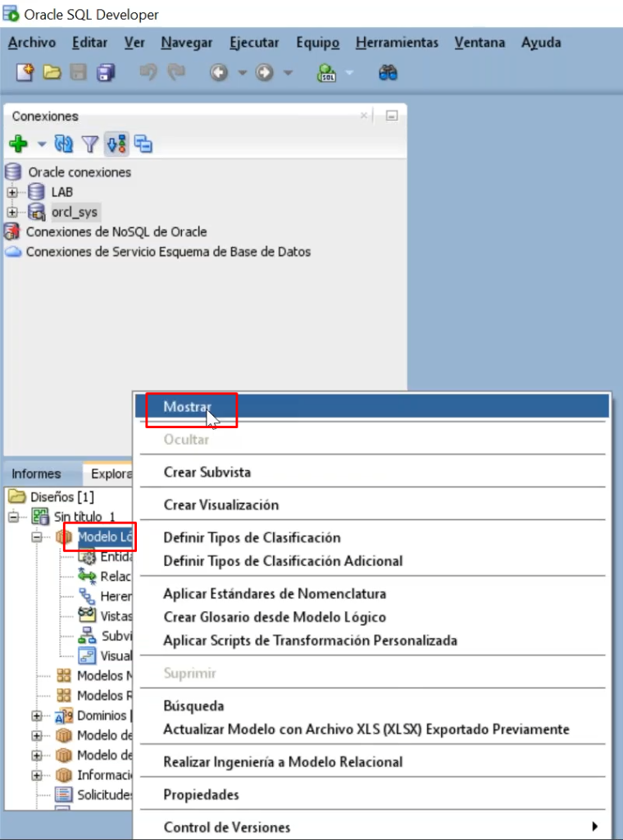Viewport: 623px width, 840px height.
Task: Open the SQL Worksheet connection dropdown arrow
Action: tap(349, 72)
